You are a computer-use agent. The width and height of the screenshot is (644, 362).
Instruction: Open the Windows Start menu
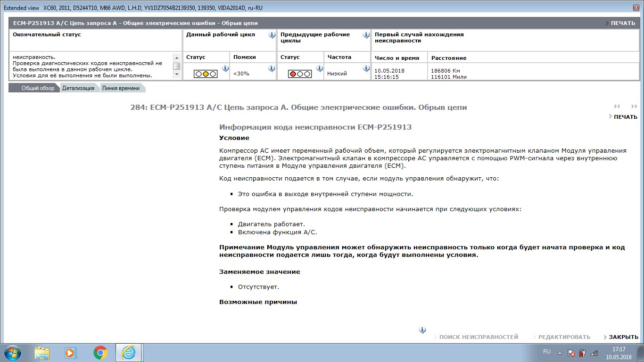[x=12, y=352]
